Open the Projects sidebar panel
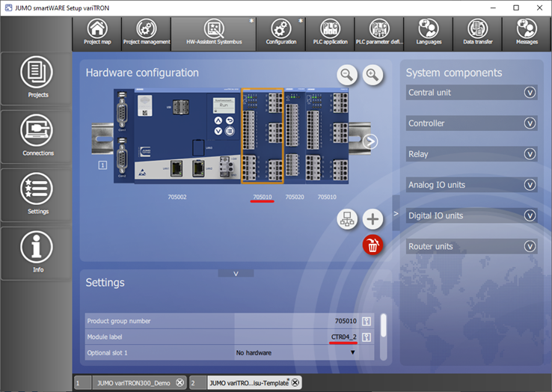 (x=37, y=78)
